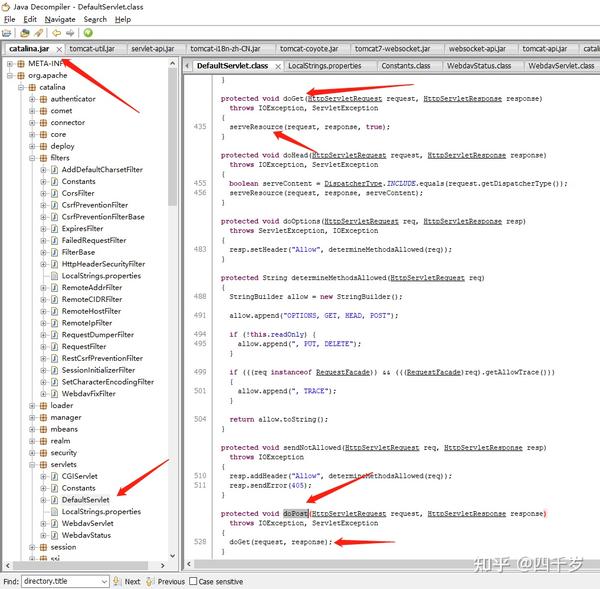
Task: Open the File menu
Action: point(10,20)
